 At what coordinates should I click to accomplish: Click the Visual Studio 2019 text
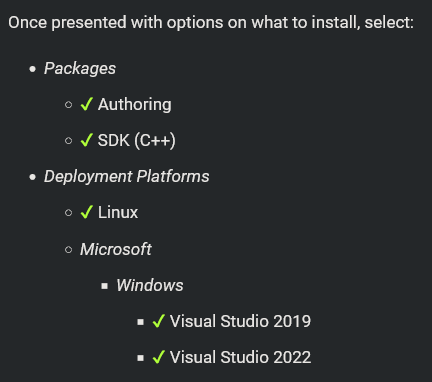tap(240, 321)
